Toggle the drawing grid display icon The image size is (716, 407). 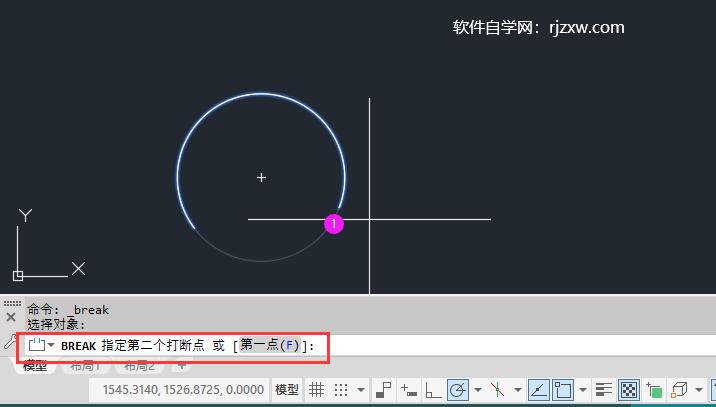coord(316,390)
